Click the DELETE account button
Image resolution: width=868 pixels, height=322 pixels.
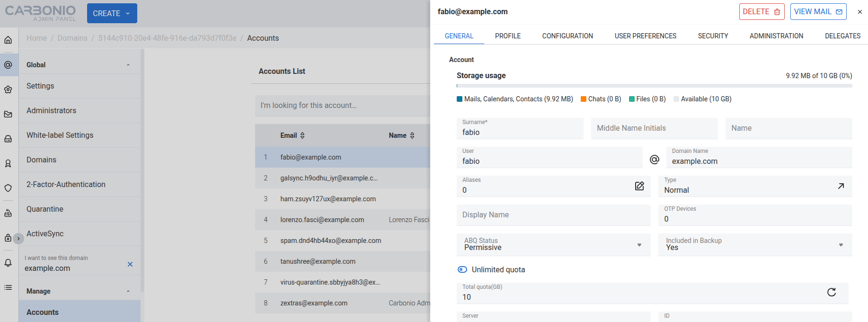tap(762, 12)
